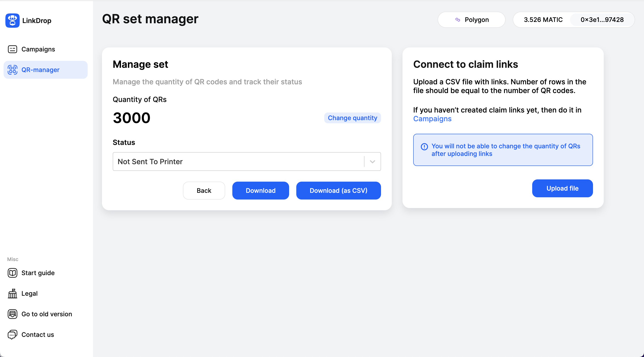Click the info icon in the warning box
Viewport: 644px width, 357px height.
(x=424, y=147)
